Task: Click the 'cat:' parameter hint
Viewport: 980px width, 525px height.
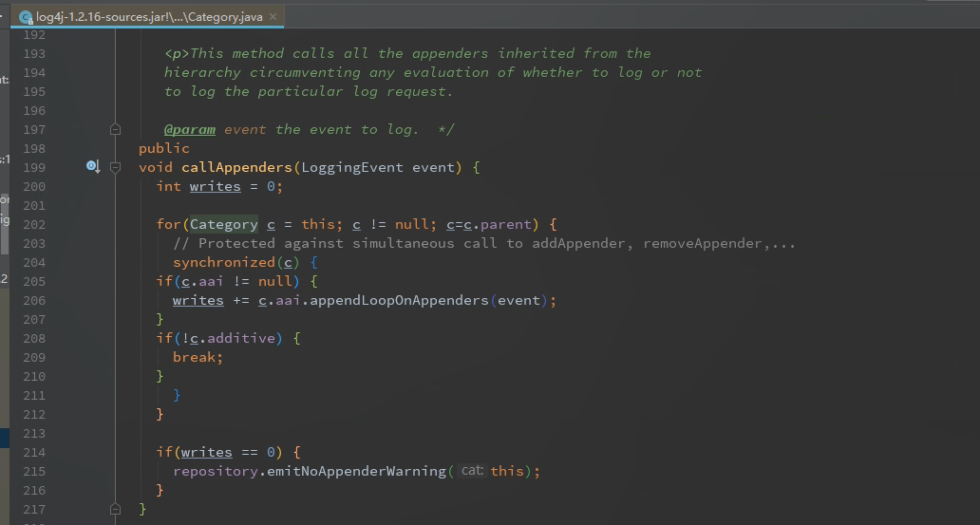Action: coord(472,471)
